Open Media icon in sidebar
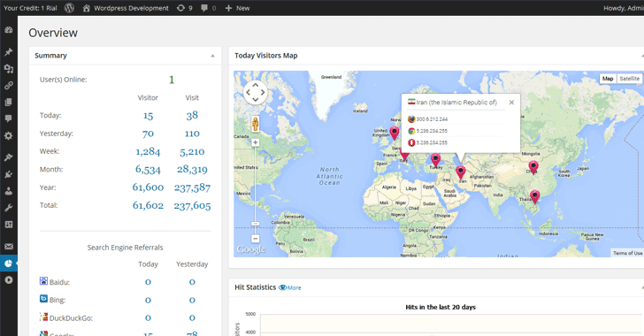This screenshot has width=644, height=336. pyautogui.click(x=8, y=69)
